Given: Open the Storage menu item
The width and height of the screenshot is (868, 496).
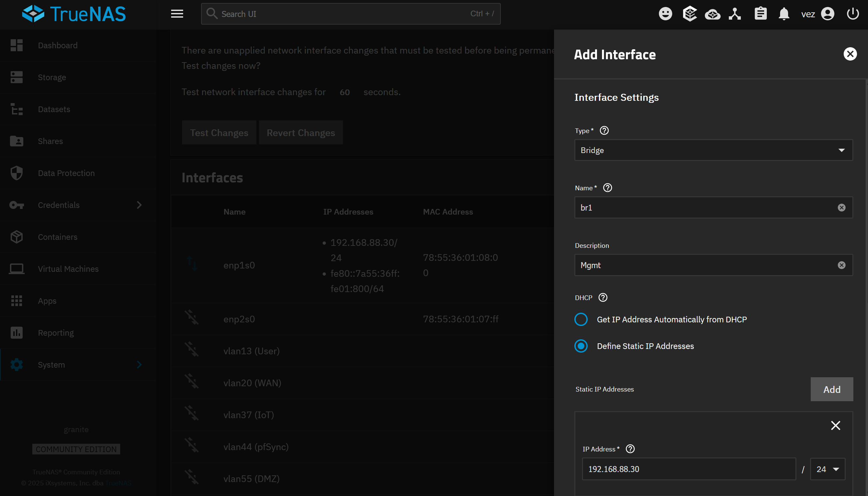Looking at the screenshot, I should [x=52, y=77].
